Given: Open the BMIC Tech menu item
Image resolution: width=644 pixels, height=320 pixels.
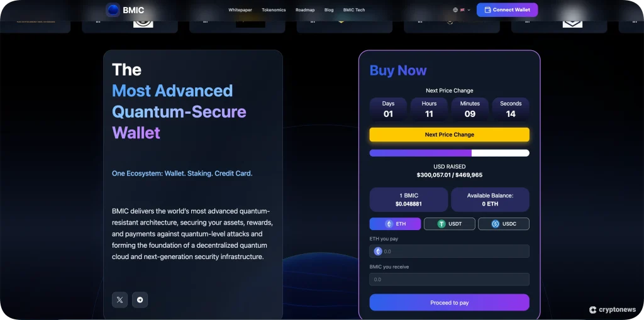Looking at the screenshot, I should click(x=354, y=10).
